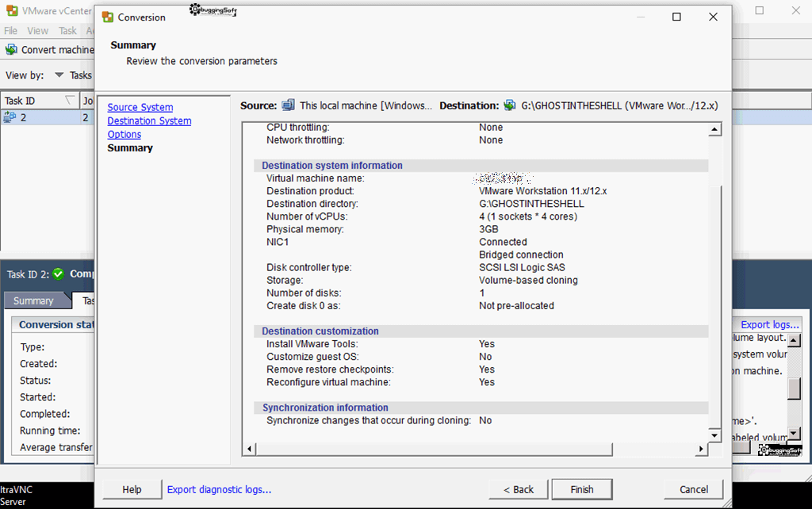
Task: Click the 'SCSI LSI Logic SAS' value
Action: 522,267
